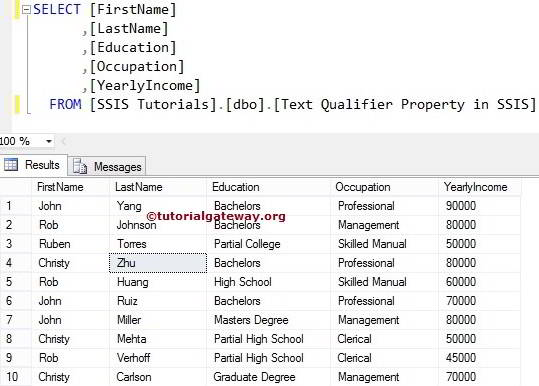
Task: Click the highlighted Zhu cell
Action: (x=158, y=263)
